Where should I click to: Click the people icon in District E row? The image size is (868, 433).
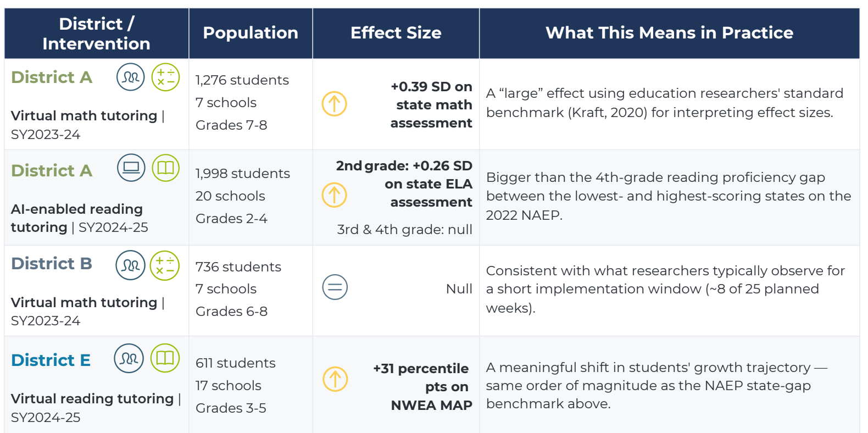tap(129, 358)
